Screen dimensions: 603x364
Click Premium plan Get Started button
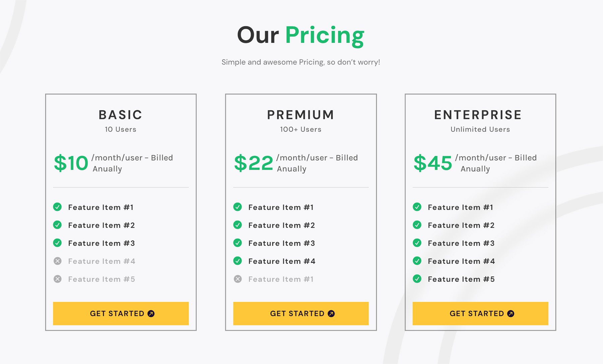301,313
